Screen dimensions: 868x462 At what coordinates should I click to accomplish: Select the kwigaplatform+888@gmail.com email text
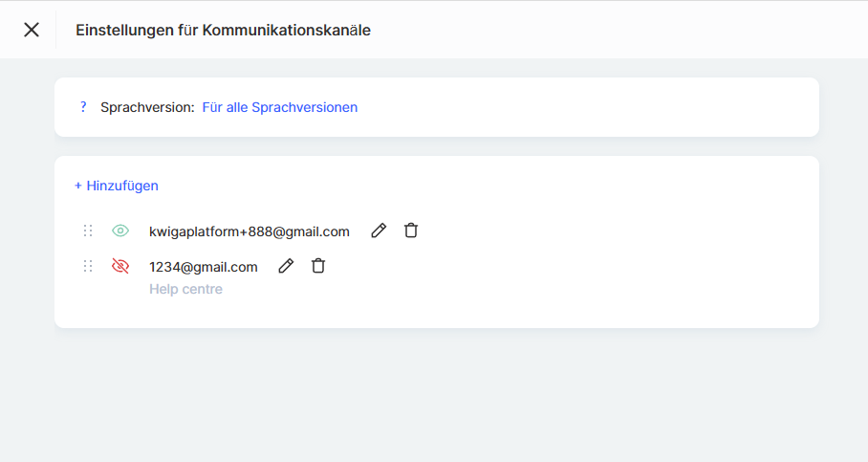[x=250, y=231]
